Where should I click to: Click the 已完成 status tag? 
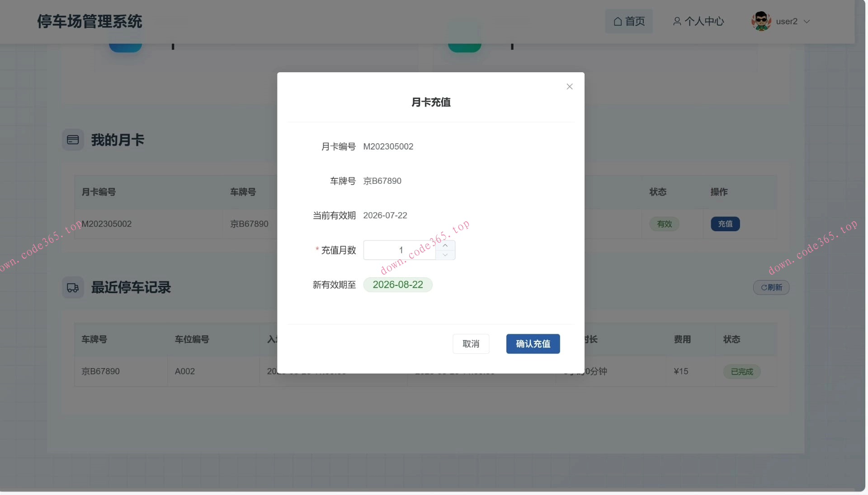pyautogui.click(x=741, y=371)
